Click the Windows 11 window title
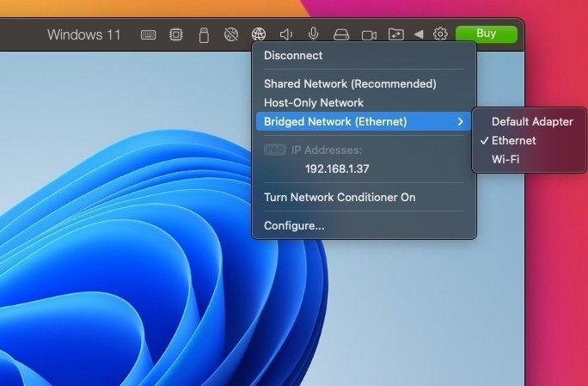 pyautogui.click(x=83, y=35)
